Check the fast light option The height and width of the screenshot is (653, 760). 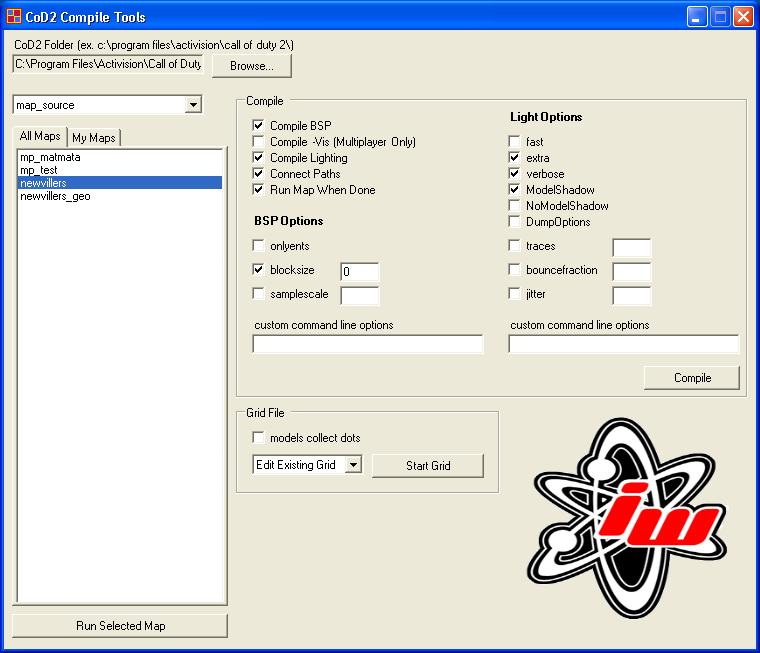[514, 142]
